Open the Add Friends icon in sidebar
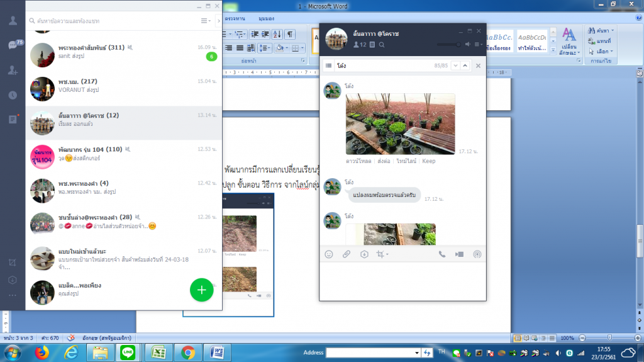The width and height of the screenshot is (644, 362). click(x=13, y=71)
